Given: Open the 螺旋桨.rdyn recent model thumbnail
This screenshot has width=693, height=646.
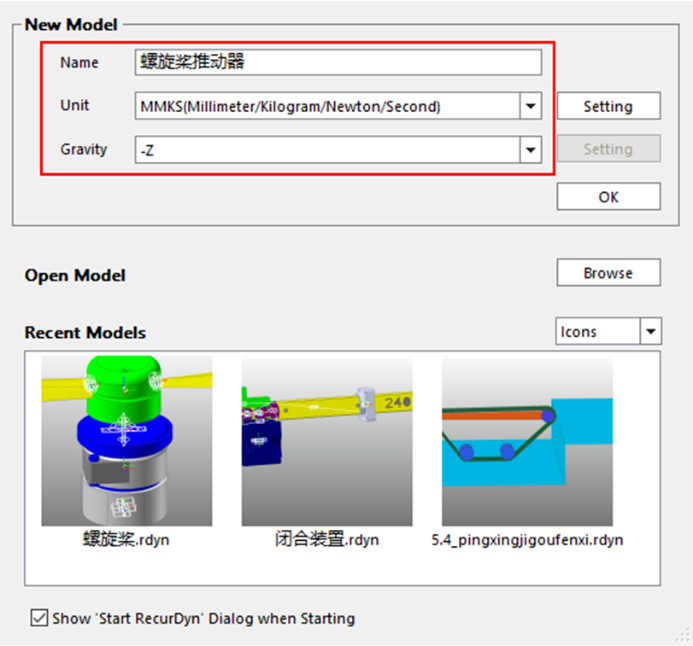Looking at the screenshot, I should click(127, 441).
